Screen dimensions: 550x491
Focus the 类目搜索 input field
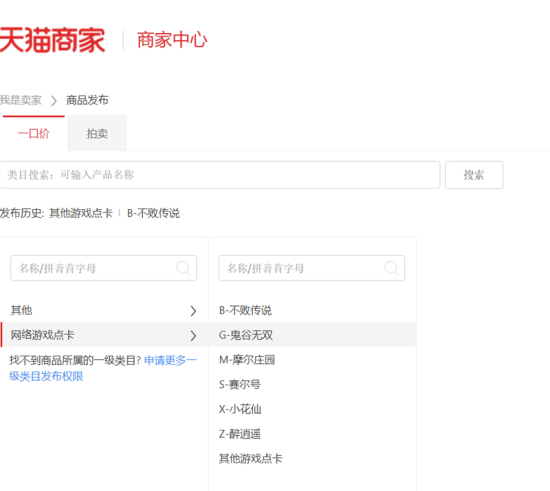[220, 175]
